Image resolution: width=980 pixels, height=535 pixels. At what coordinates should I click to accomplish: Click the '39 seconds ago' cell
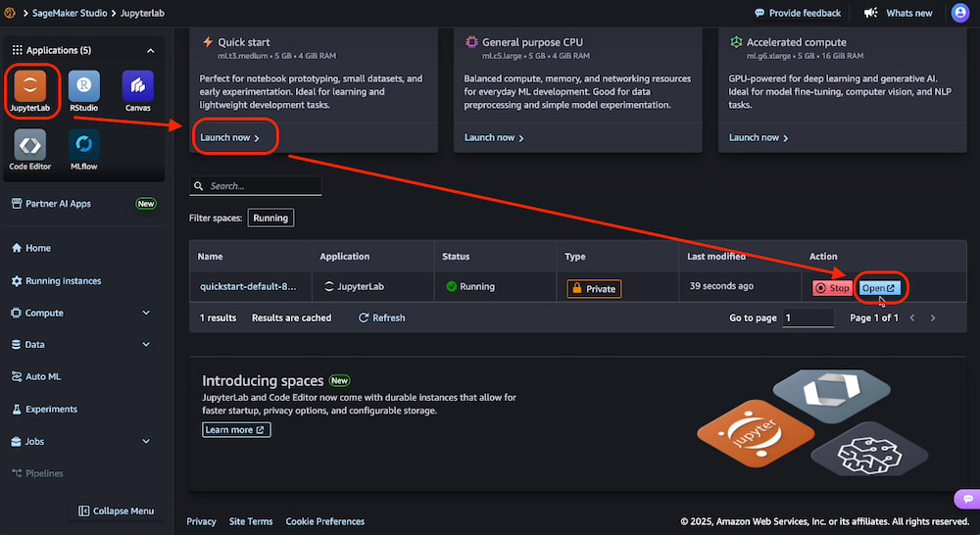pos(721,286)
